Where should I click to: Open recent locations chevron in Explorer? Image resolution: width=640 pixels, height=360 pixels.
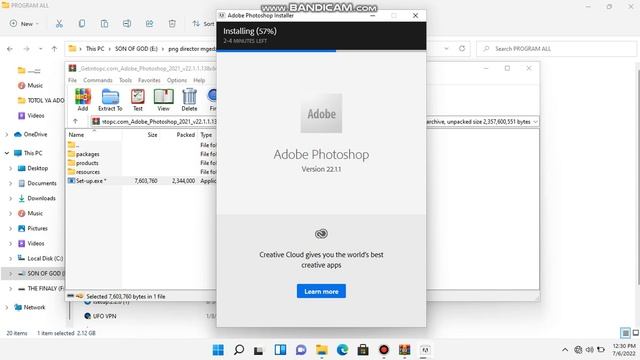[x=40, y=49]
